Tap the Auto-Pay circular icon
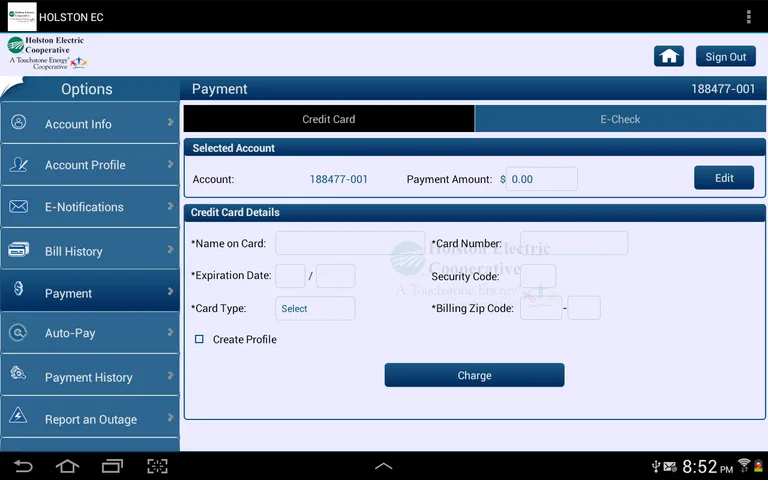This screenshot has width=768, height=480. [x=18, y=333]
